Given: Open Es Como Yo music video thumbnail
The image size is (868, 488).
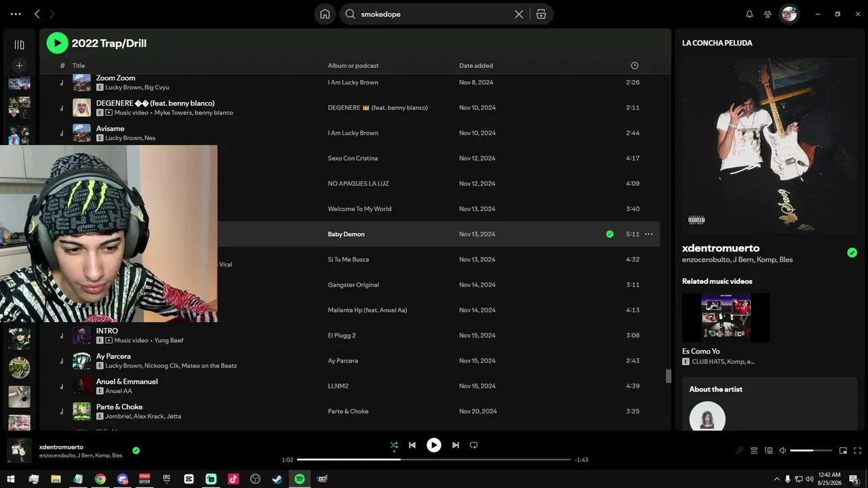Looking at the screenshot, I should tap(726, 318).
